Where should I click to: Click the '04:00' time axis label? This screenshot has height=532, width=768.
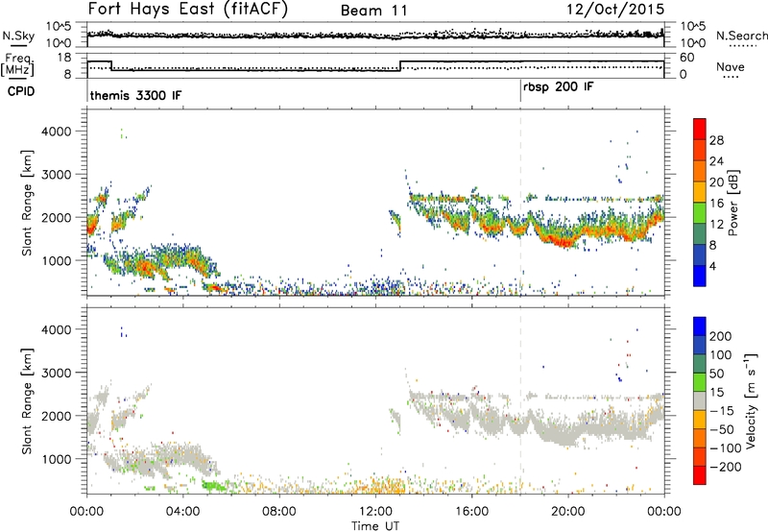click(183, 512)
